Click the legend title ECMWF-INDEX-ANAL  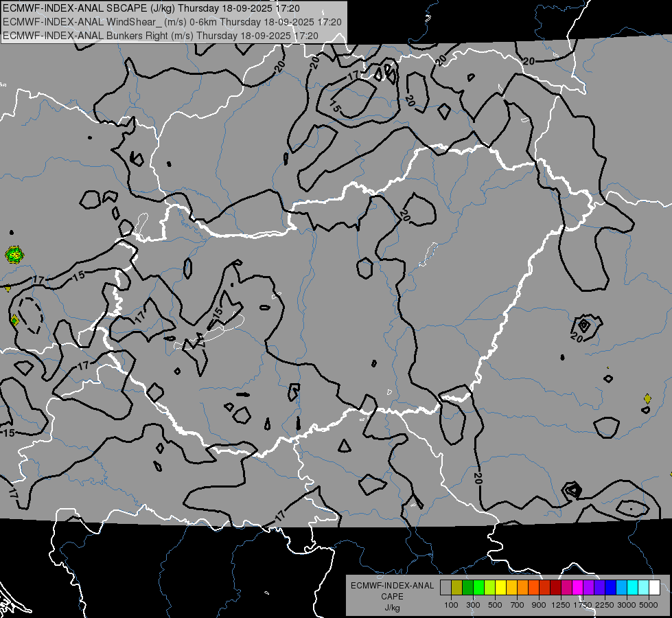(x=393, y=586)
